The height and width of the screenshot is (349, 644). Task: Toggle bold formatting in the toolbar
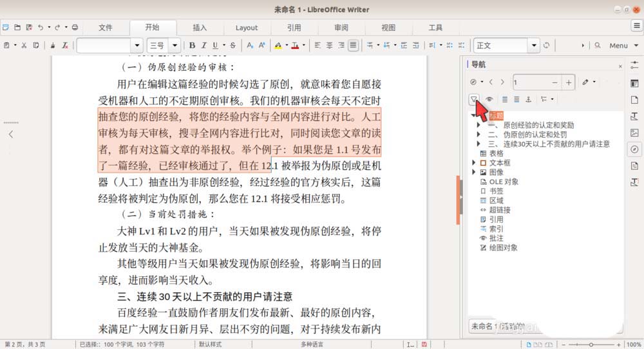coord(192,46)
